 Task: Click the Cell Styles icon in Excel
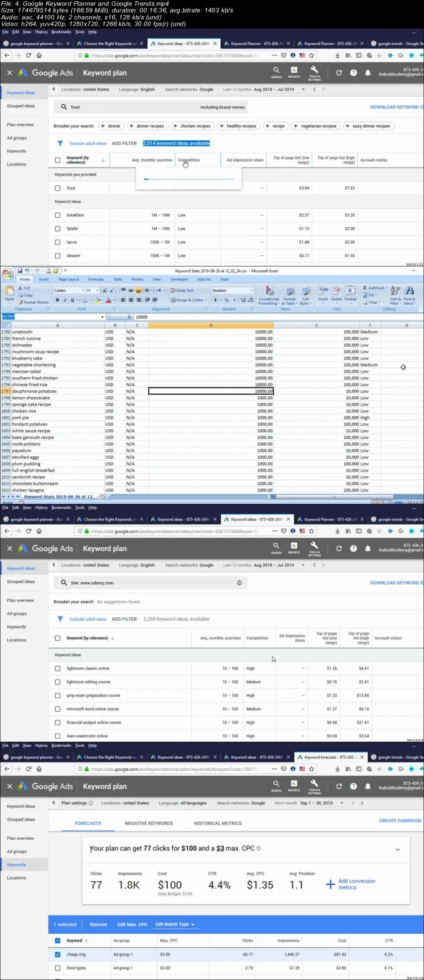(306, 291)
